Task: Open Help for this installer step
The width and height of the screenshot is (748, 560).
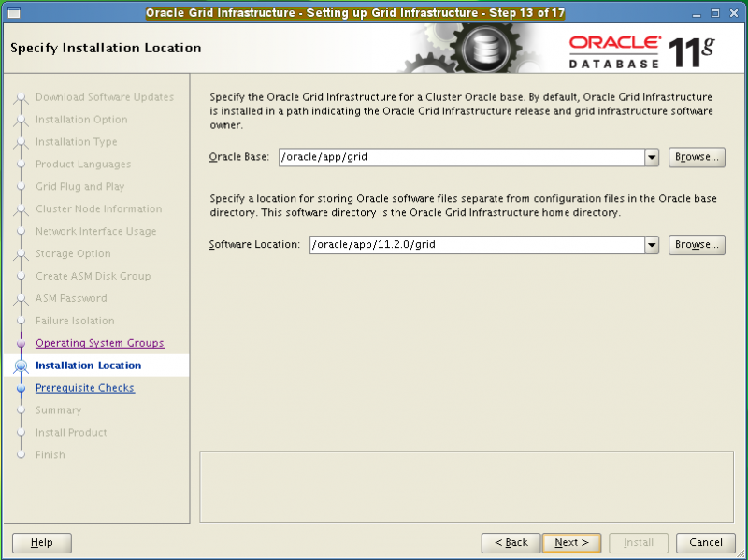Action: click(41, 542)
